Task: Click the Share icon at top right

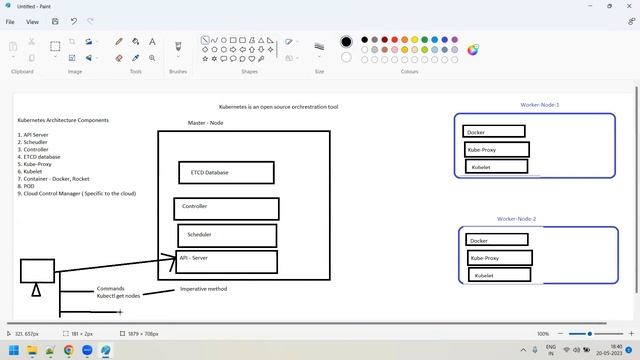Action: click(631, 22)
